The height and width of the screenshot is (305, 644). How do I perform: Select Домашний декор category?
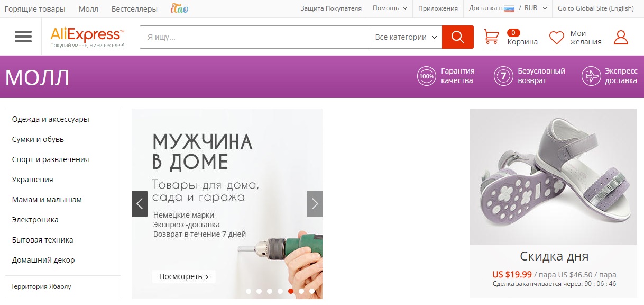click(43, 260)
